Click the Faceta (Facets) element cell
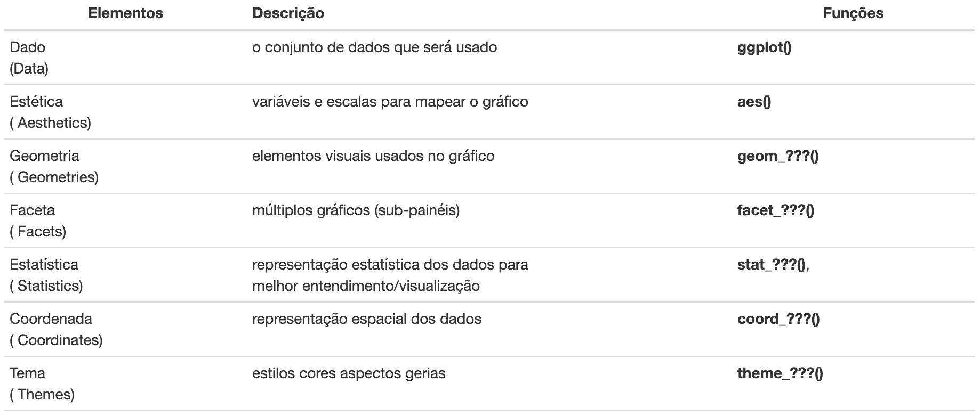This screenshot has width=980, height=416. pos(38,221)
